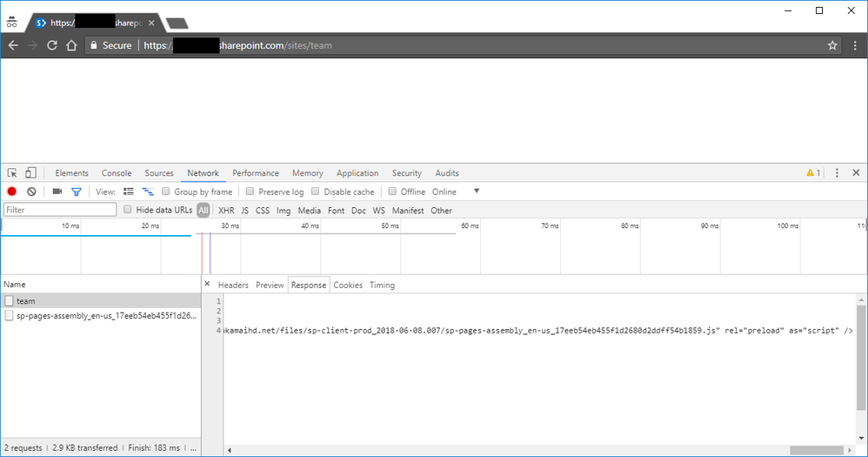Open the Memory tab
Screen dimensions: 868x457
pos(307,173)
